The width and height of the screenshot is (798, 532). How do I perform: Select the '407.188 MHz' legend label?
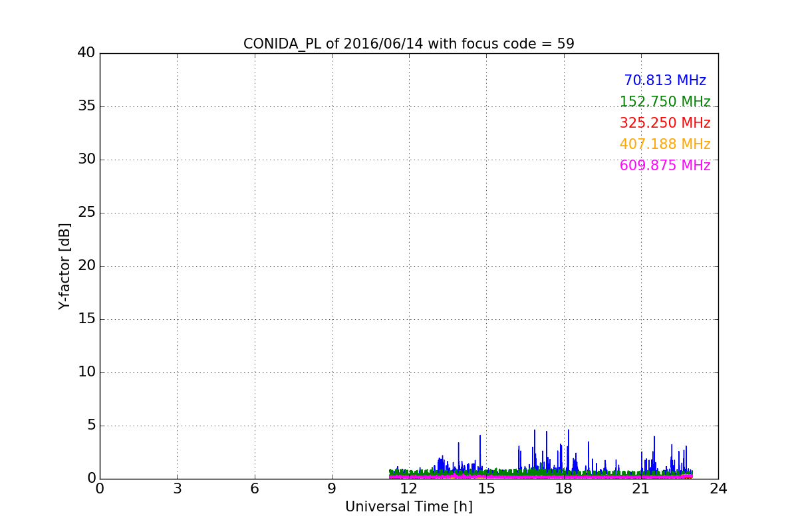click(x=665, y=144)
